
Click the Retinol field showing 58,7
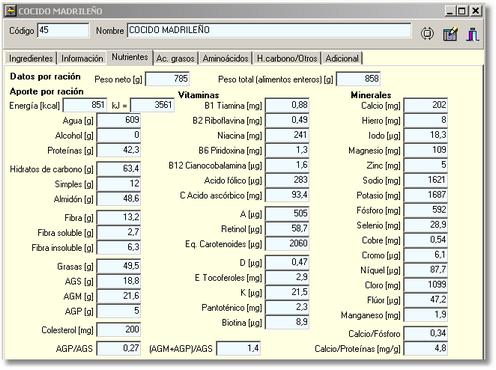point(287,229)
